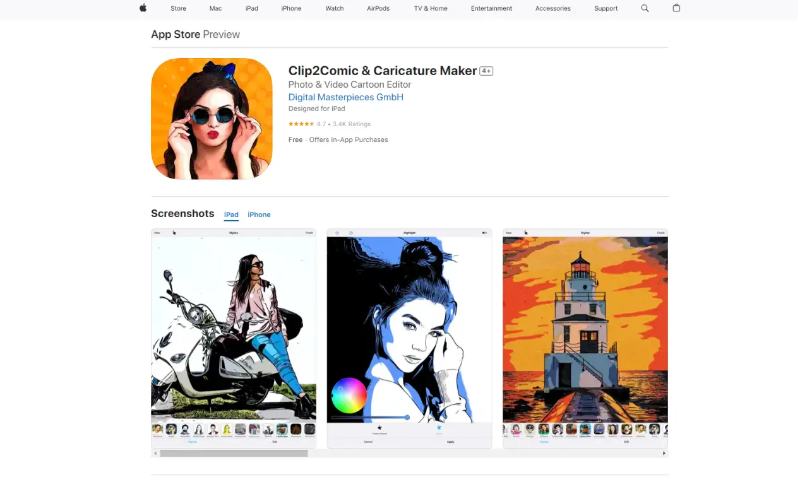The image size is (798, 498).
Task: Open the Support menu
Action: coord(606,9)
